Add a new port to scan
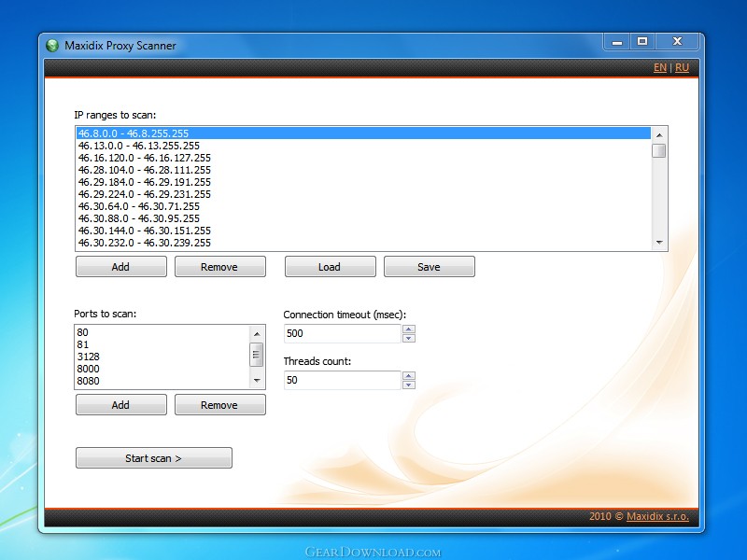The width and height of the screenshot is (747, 560). pos(121,405)
